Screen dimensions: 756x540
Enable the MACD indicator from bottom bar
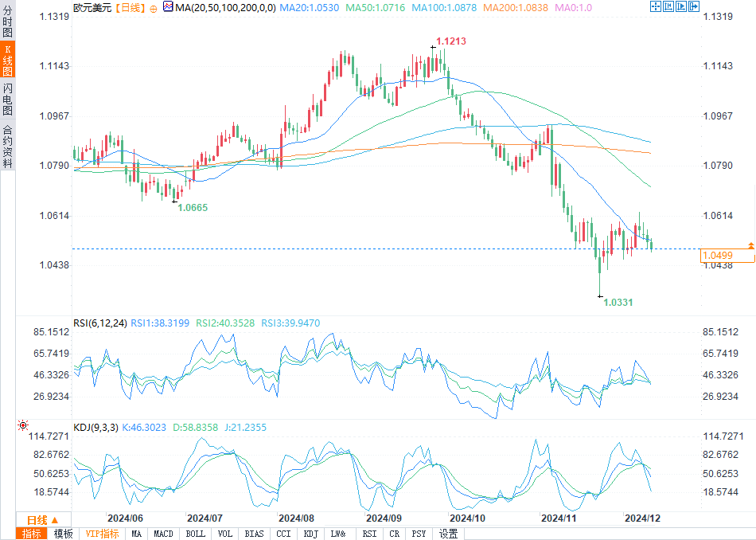click(163, 534)
